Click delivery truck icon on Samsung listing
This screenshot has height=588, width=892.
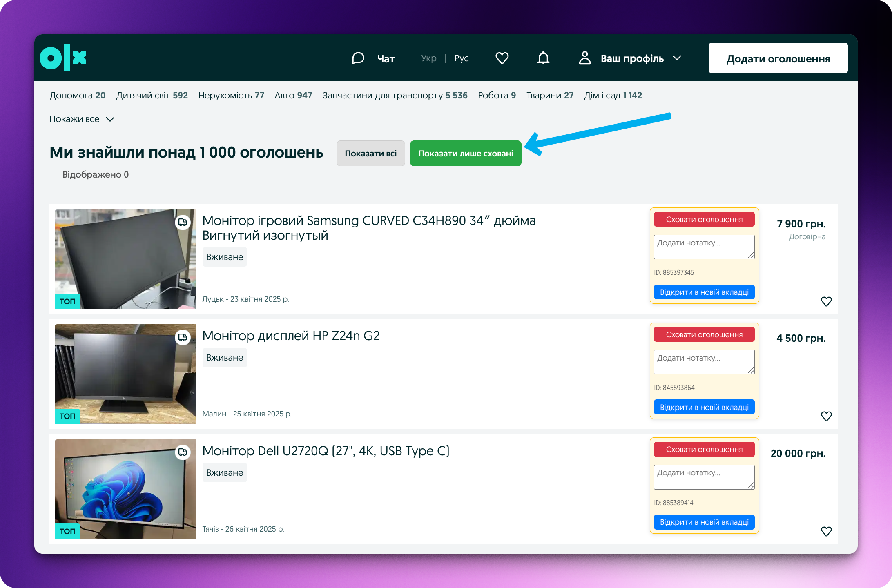[183, 223]
